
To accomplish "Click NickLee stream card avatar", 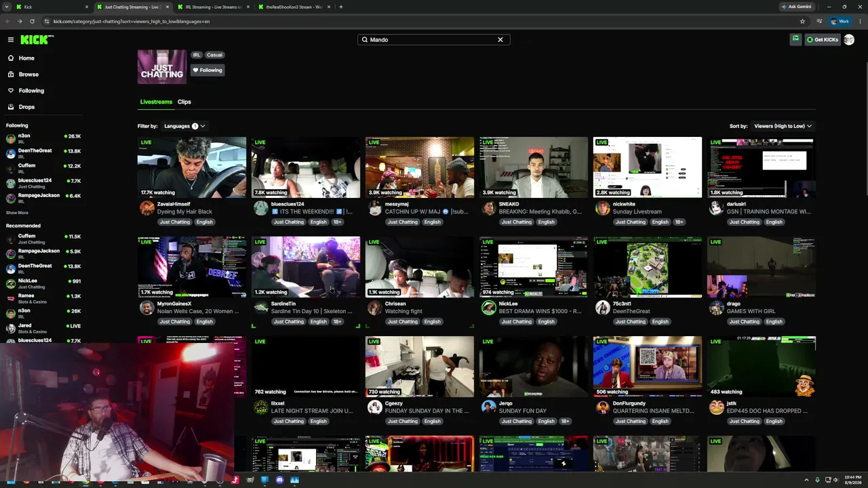I will coord(489,308).
